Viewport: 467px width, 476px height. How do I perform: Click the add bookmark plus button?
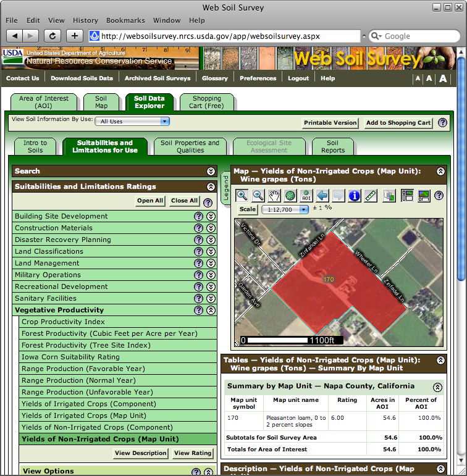click(75, 36)
